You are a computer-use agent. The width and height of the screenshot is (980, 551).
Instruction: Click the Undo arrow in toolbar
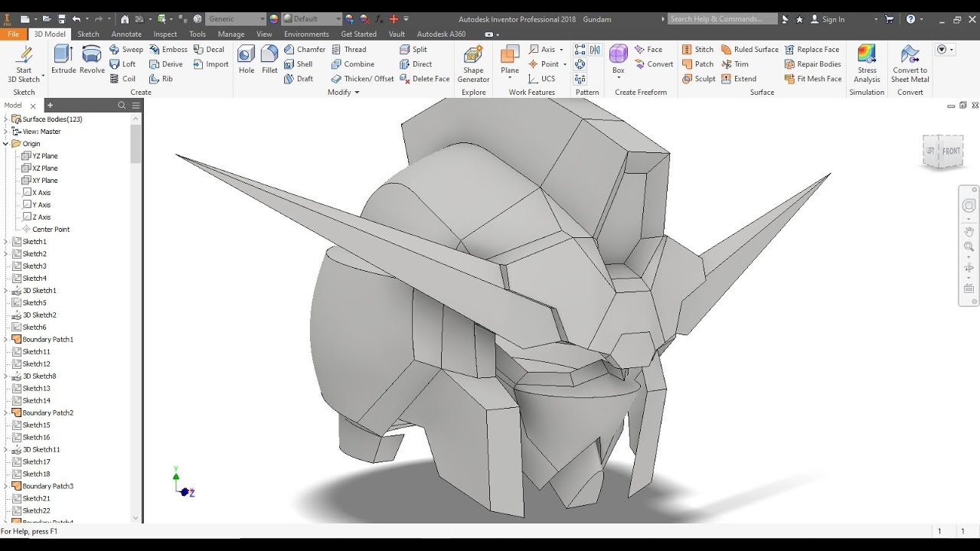point(76,19)
